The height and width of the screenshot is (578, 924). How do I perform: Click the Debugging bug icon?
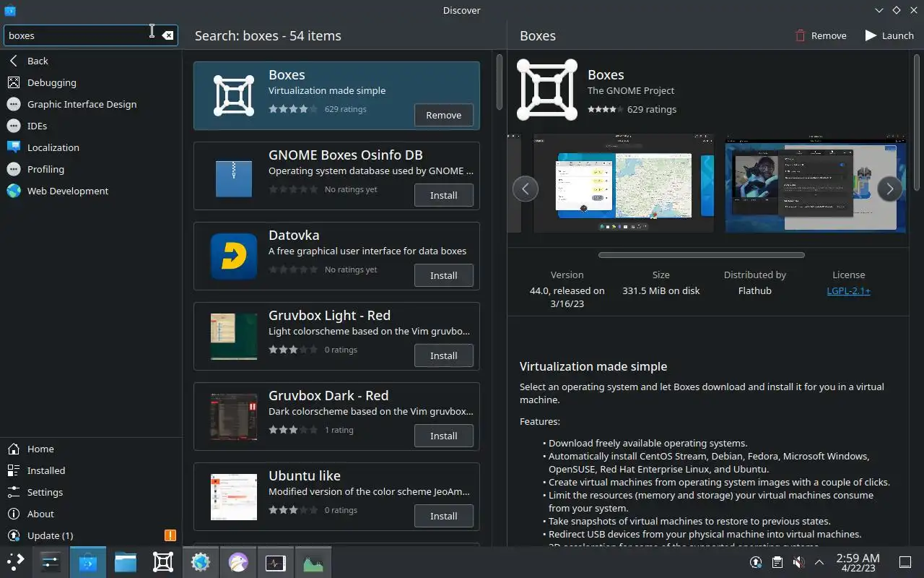13,82
